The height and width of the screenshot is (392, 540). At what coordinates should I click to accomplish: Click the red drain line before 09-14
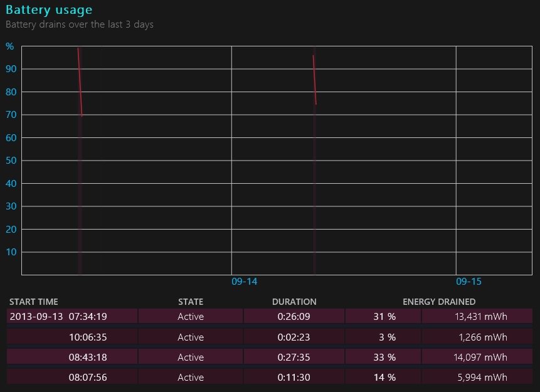pos(80,82)
